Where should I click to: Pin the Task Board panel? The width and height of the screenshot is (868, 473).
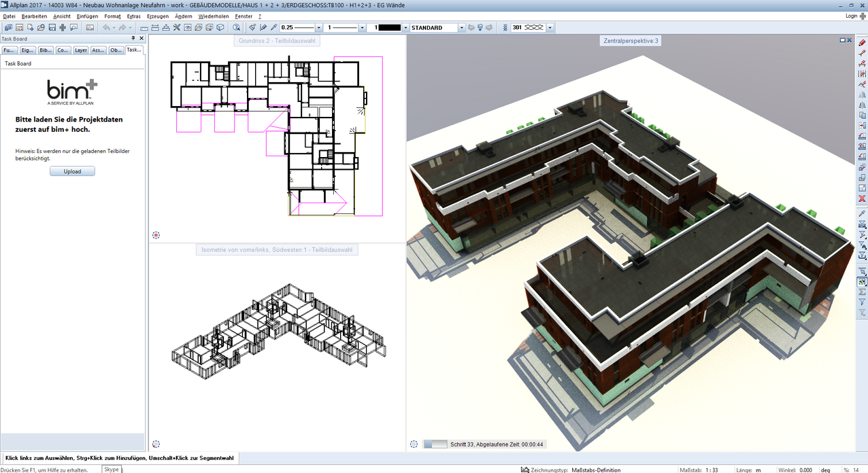point(133,39)
